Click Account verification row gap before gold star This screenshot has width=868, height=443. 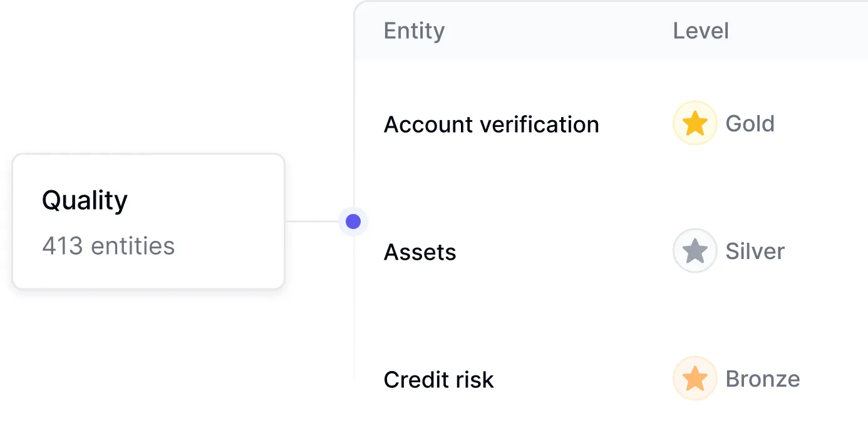(636, 125)
